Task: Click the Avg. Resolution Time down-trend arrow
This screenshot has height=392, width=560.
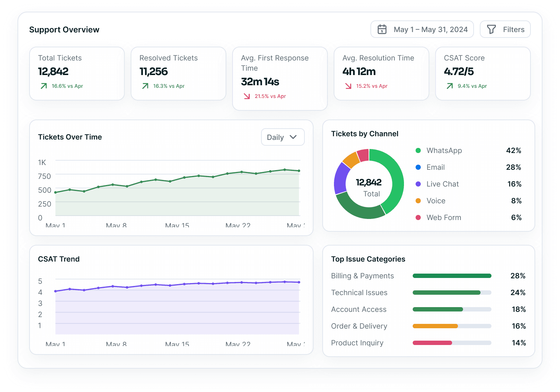Action: (x=348, y=86)
